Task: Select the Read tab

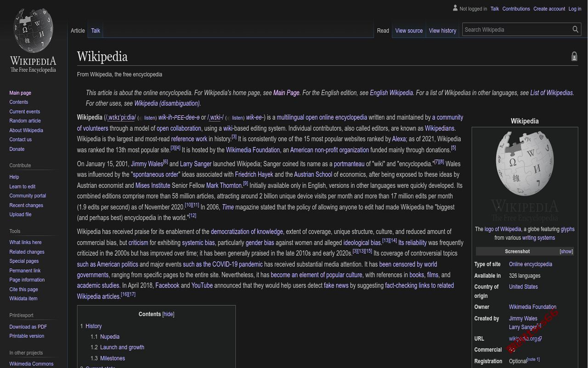Action: tap(383, 30)
